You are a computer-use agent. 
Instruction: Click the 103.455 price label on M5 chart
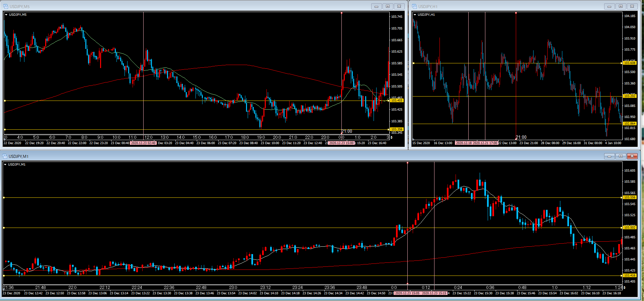point(397,101)
